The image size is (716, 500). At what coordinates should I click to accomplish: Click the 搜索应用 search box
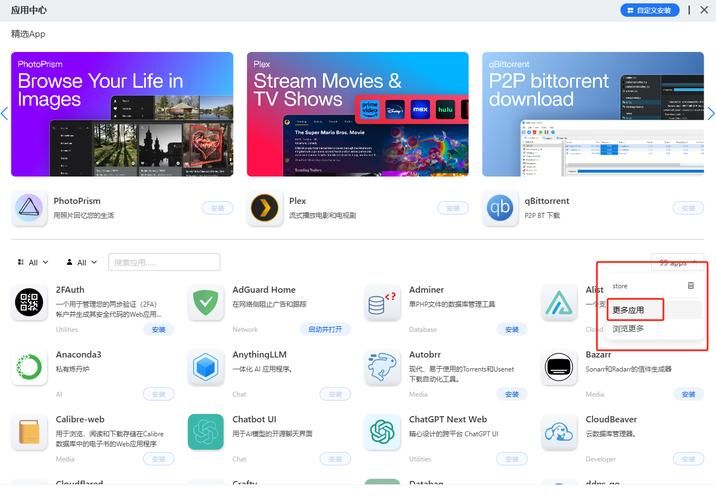pyautogui.click(x=164, y=262)
